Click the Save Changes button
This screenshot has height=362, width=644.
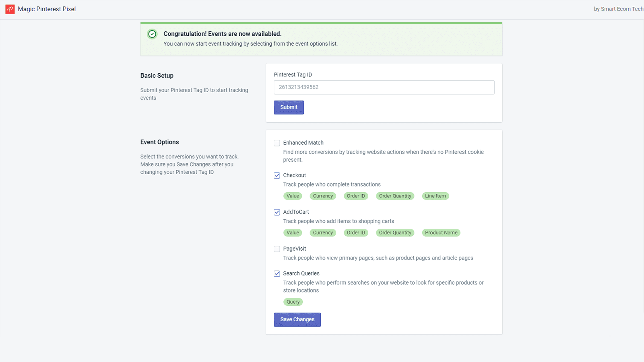pos(297,320)
